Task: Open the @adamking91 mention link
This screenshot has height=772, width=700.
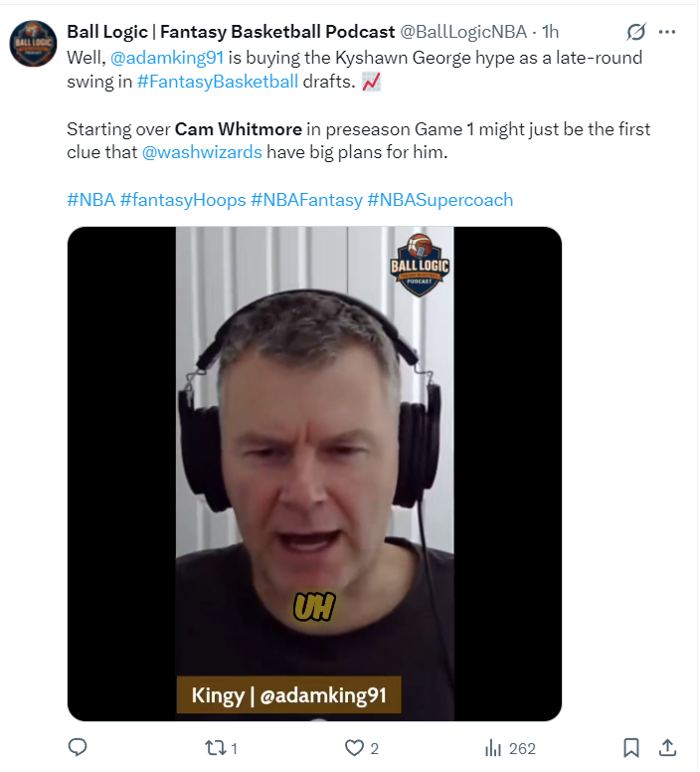Action: coord(167,58)
